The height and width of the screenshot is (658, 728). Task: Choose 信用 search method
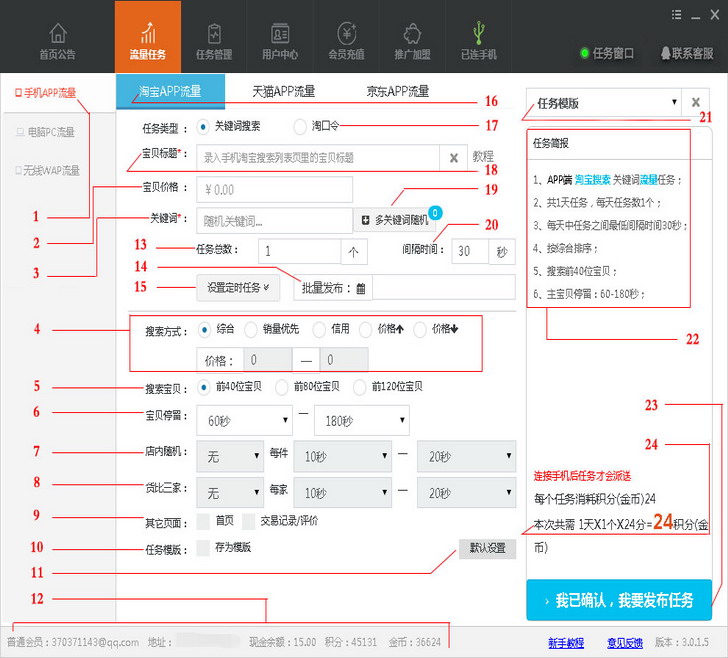(319, 330)
